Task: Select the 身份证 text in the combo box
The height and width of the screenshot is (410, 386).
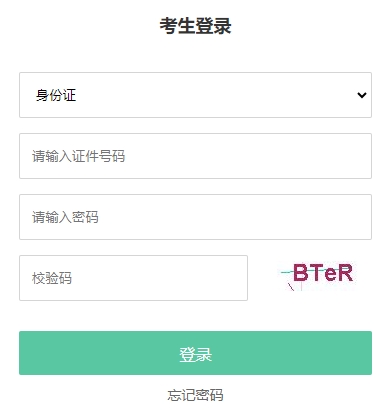Action: 56,95
